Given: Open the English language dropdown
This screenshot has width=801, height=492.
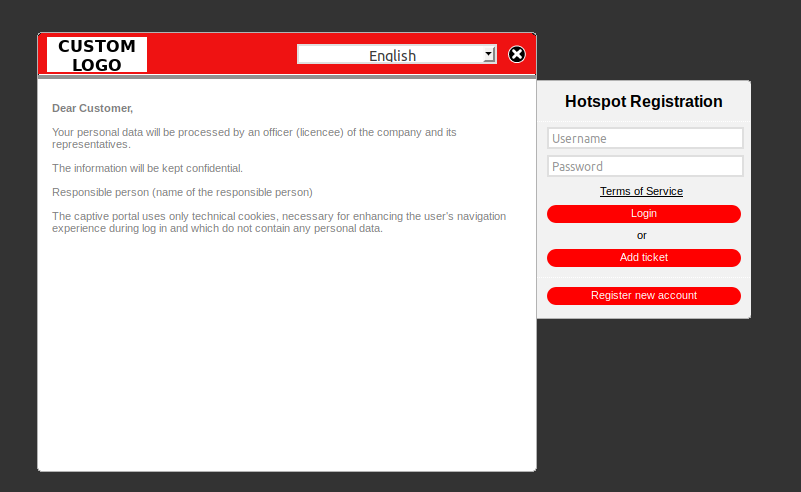Looking at the screenshot, I should (397, 55).
